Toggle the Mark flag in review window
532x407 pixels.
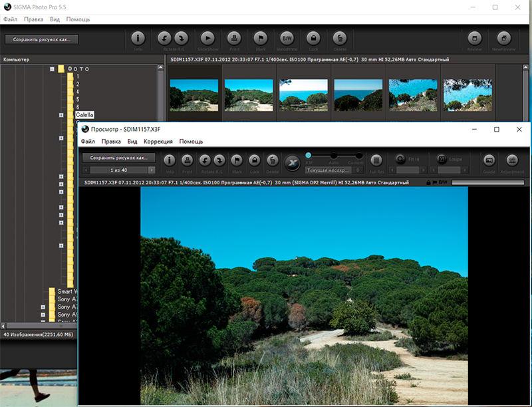[x=236, y=160]
